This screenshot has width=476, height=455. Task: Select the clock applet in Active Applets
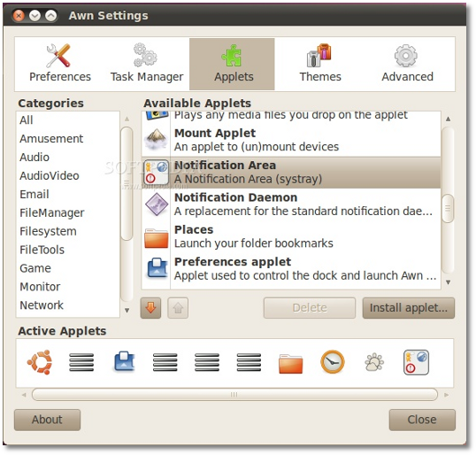tap(333, 362)
